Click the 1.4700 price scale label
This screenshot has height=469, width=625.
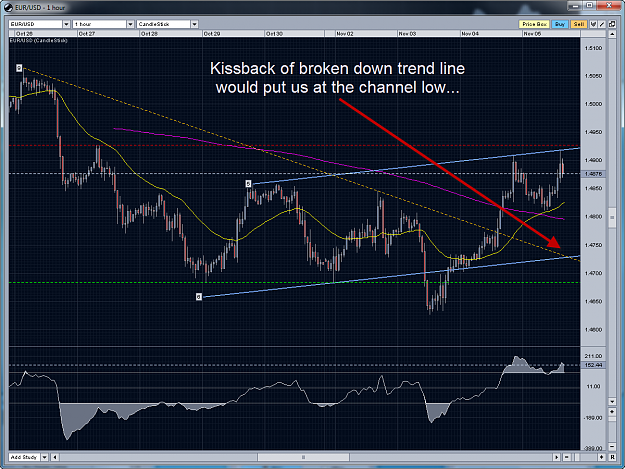click(593, 273)
